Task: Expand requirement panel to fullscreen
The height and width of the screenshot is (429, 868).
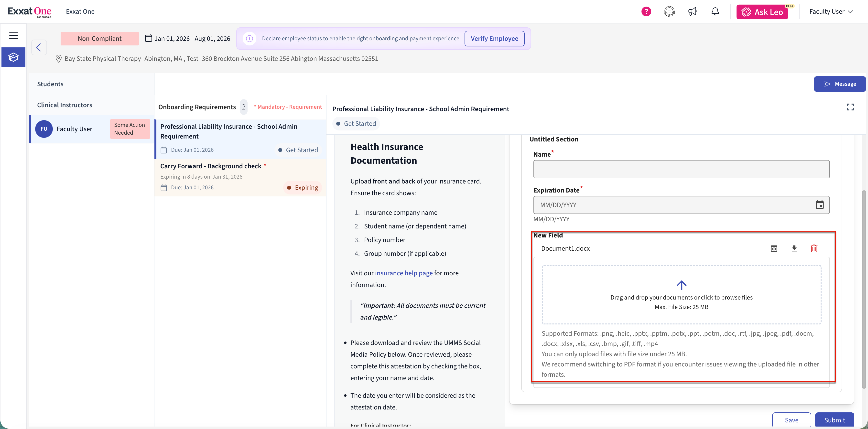Action: (x=850, y=107)
